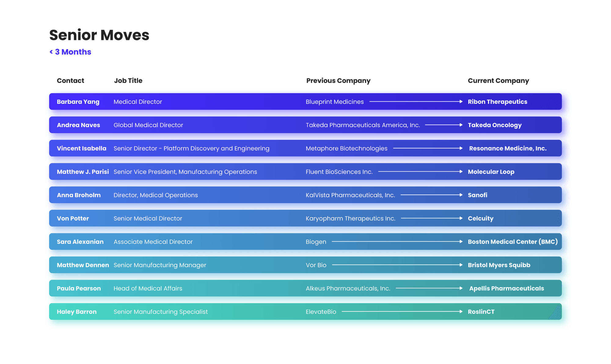Image resolution: width=611 pixels, height=364 pixels.
Task: Click the 'Global Medical Director' job title
Action: pos(148,125)
